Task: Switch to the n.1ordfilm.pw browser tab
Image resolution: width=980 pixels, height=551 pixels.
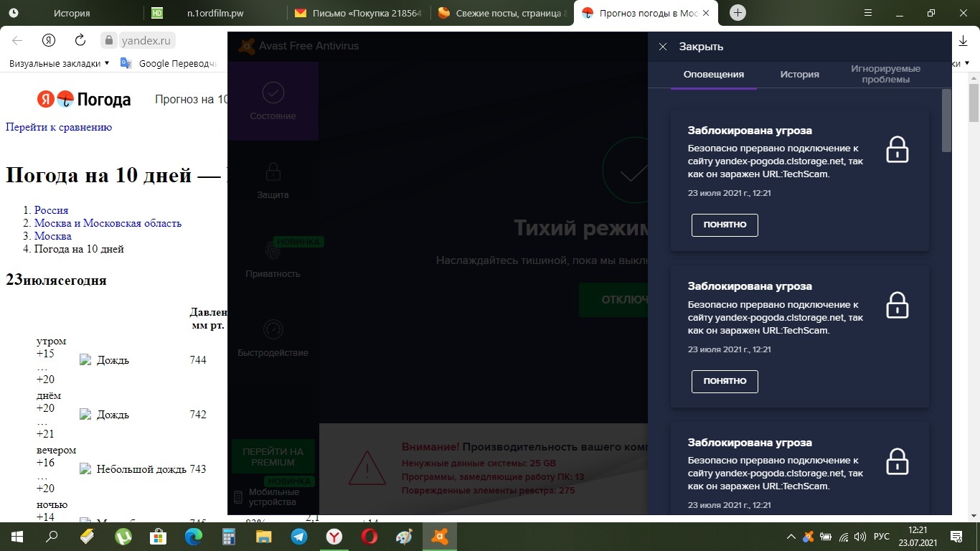Action: [215, 13]
